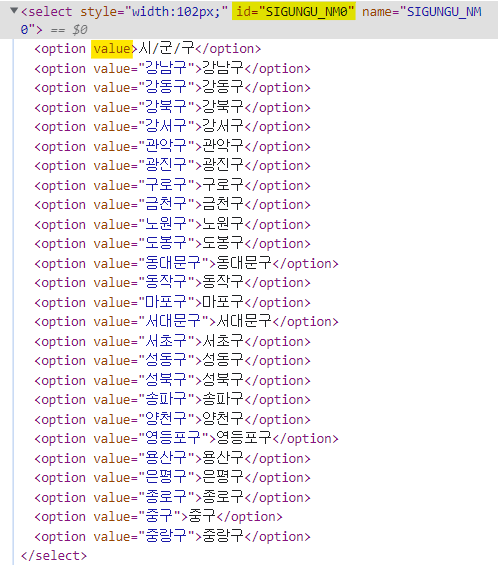Screen dimensions: 498x567
Task: Select the 강남구 option node
Action: (172, 68)
